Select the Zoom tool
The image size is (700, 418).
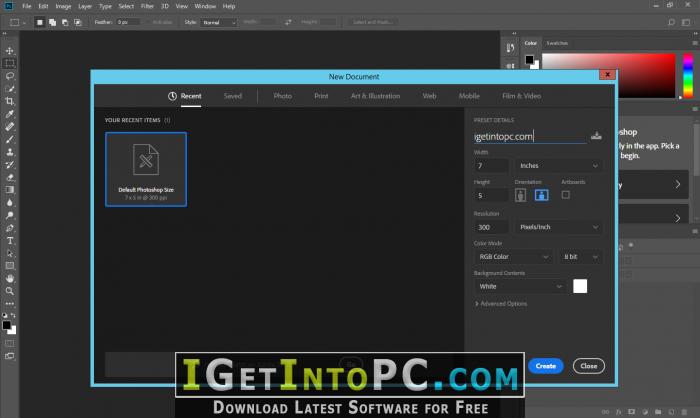point(9,291)
